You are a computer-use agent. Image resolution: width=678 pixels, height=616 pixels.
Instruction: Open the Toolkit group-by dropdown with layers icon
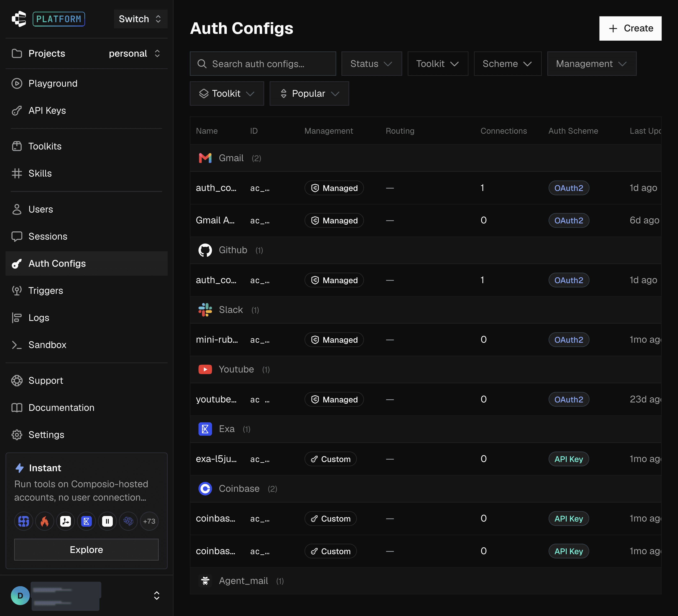point(227,93)
